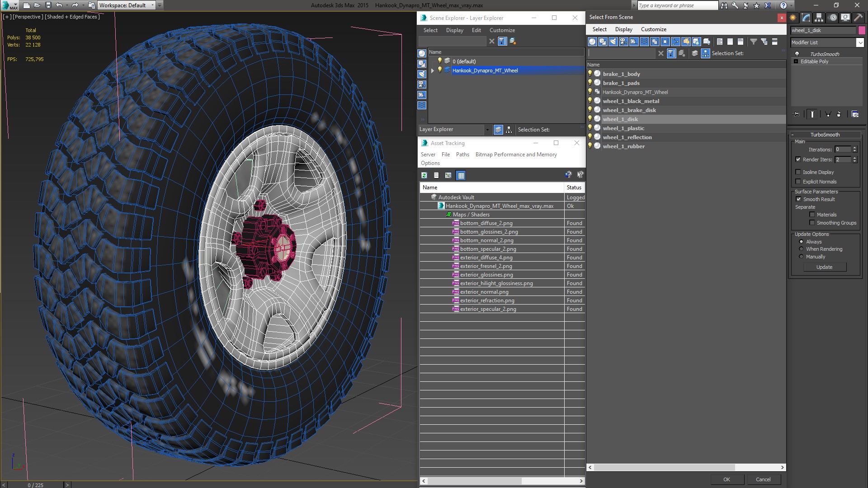Image resolution: width=868 pixels, height=488 pixels.
Task: Toggle Display Shapes filter in Scene Explorer sidebar
Action: 422,64
